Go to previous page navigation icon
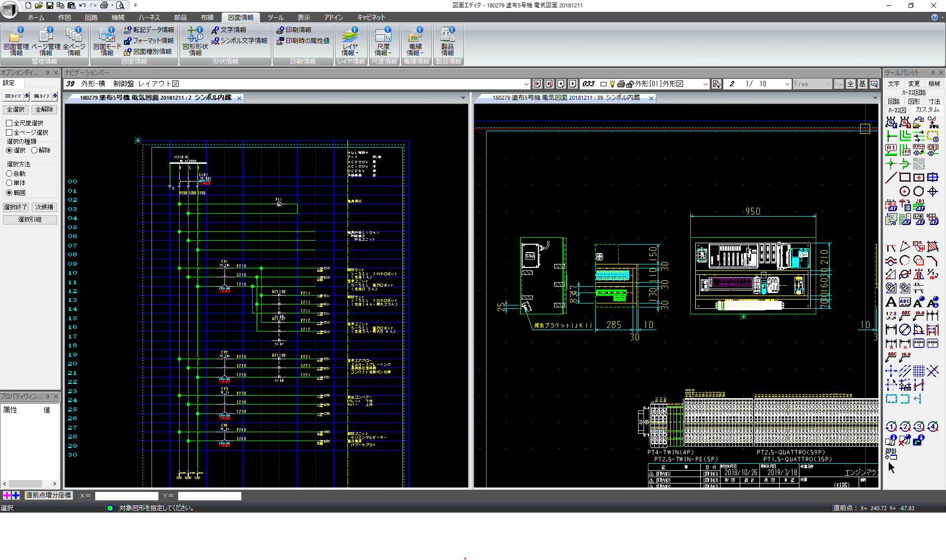Screen dimensions: 946x560 [x=561, y=84]
